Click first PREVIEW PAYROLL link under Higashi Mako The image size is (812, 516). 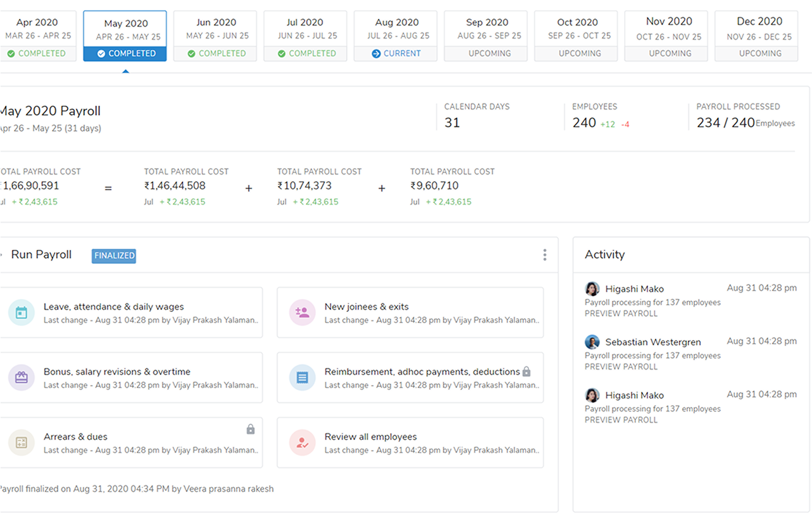(x=621, y=314)
